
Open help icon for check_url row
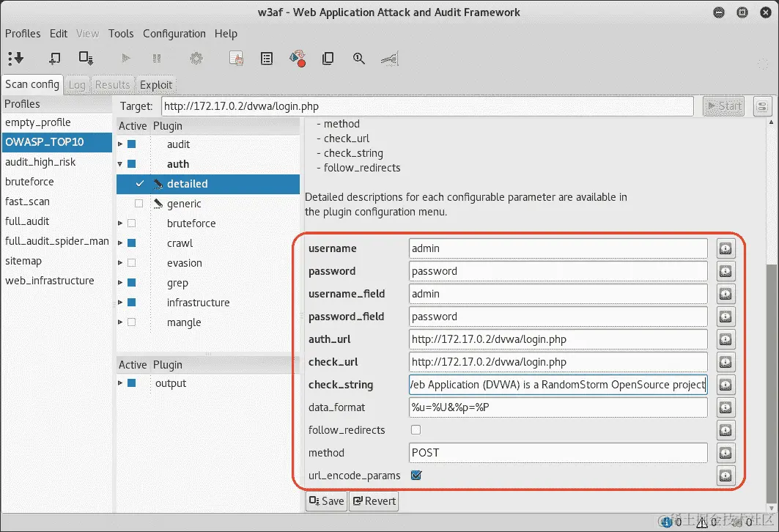726,362
